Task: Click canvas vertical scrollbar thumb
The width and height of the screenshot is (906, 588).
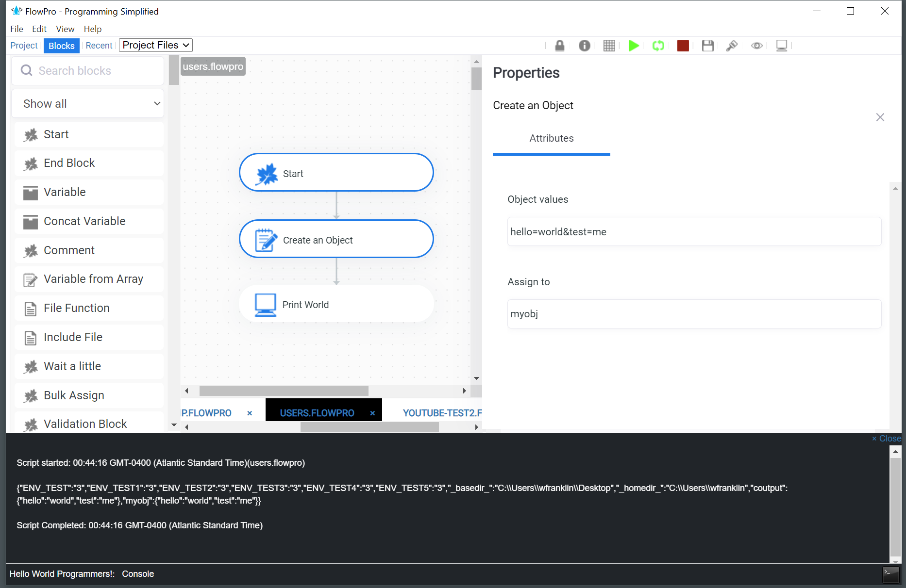Action: (x=476, y=79)
